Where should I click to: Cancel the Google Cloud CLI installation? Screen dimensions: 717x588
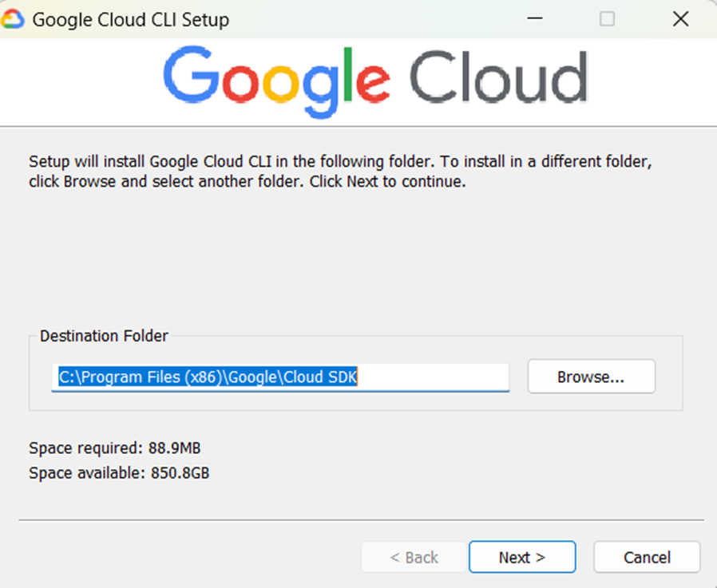click(x=647, y=557)
